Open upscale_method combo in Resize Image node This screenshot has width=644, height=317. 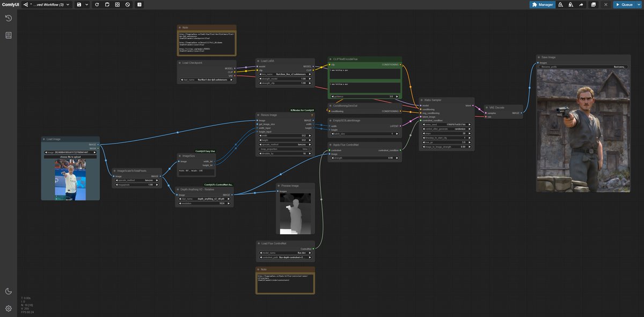coord(284,145)
